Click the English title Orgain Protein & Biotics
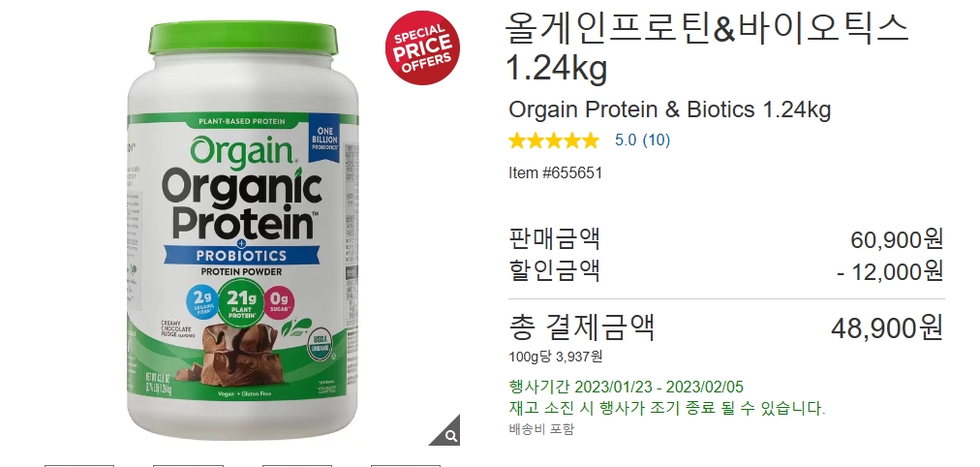The image size is (980, 467). pyautogui.click(x=631, y=109)
